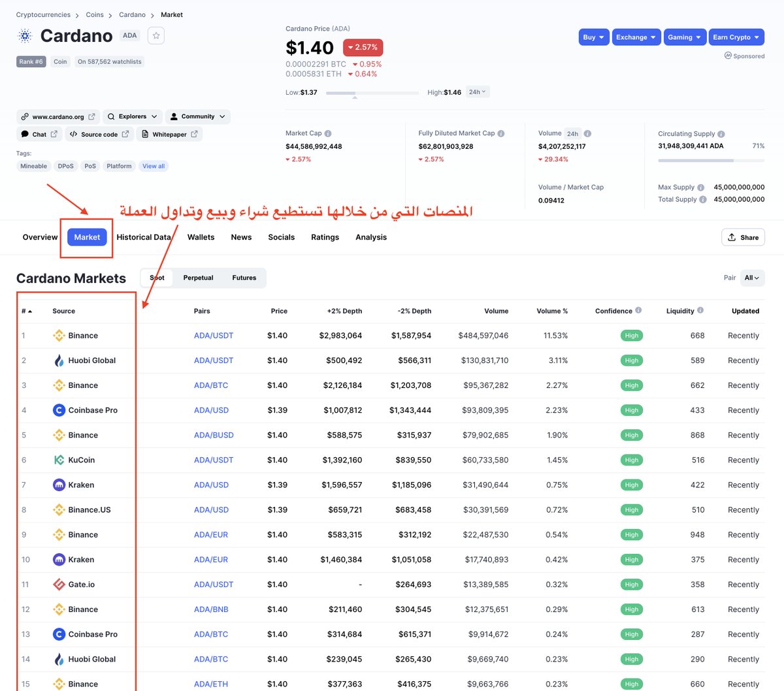Click the Fully Diluted Market Cap info icon

(x=501, y=133)
